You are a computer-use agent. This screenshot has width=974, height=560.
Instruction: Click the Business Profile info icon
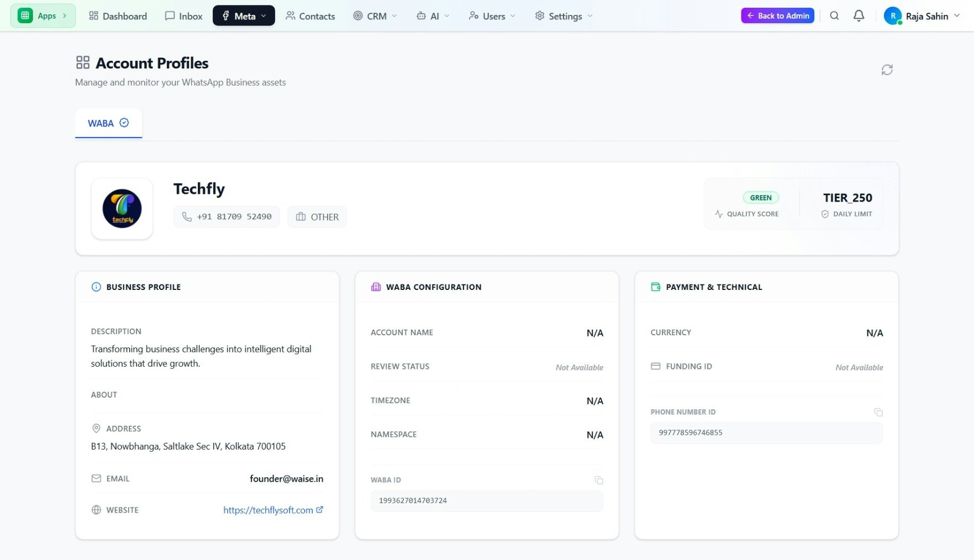(96, 287)
